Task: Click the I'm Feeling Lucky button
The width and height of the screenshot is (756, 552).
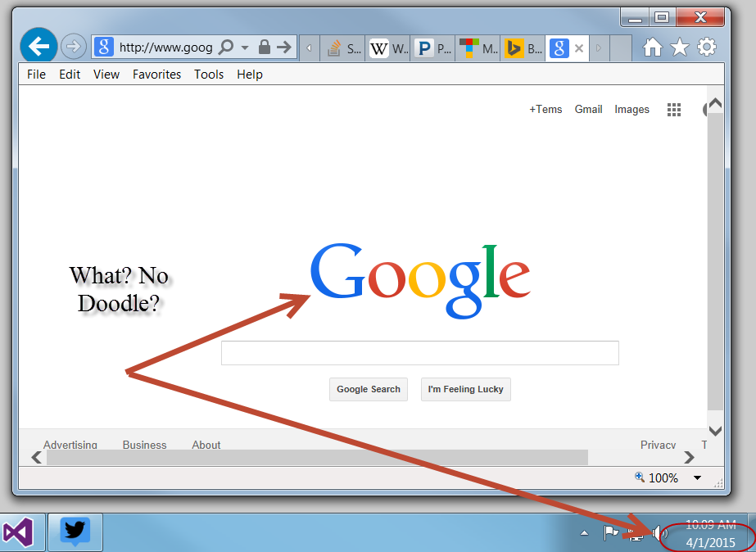Action: [x=465, y=389]
